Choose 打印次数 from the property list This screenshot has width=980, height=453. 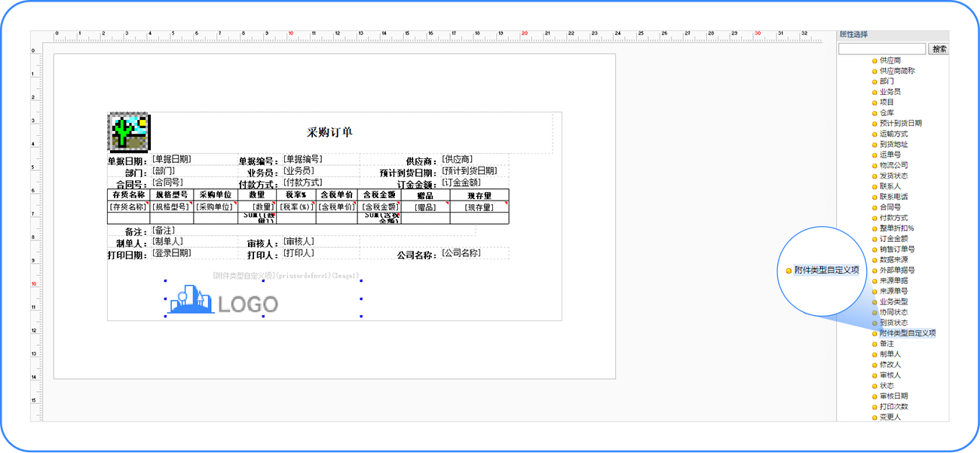click(x=893, y=406)
